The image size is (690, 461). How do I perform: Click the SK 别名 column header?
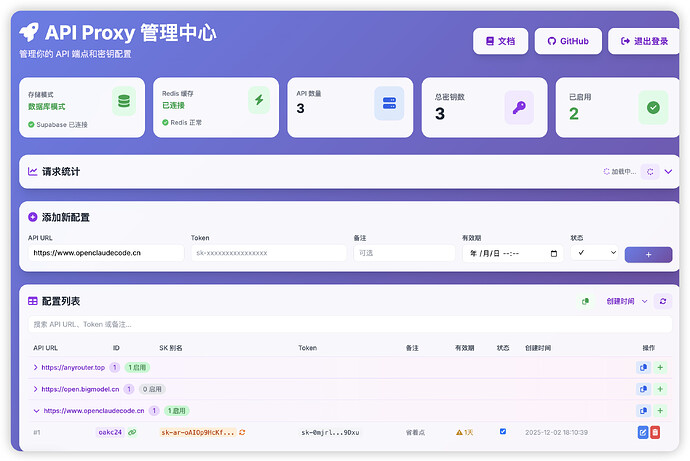point(171,348)
